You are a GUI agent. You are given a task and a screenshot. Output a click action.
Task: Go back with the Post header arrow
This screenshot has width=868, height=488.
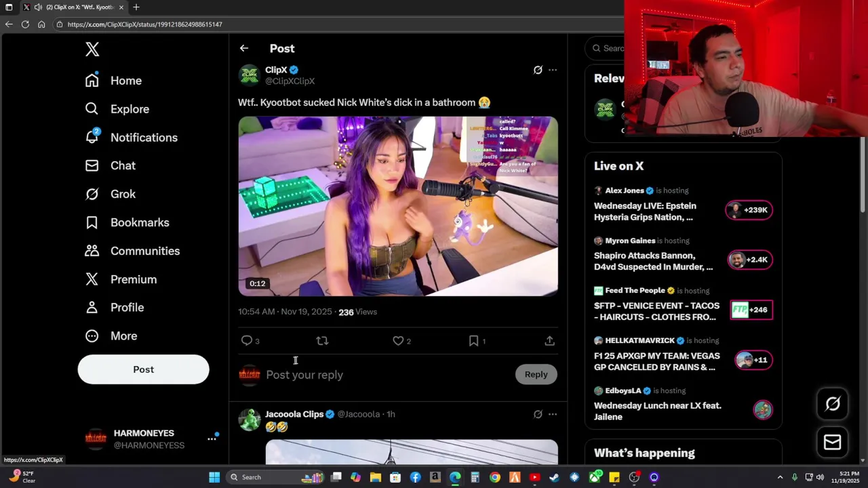(x=244, y=48)
